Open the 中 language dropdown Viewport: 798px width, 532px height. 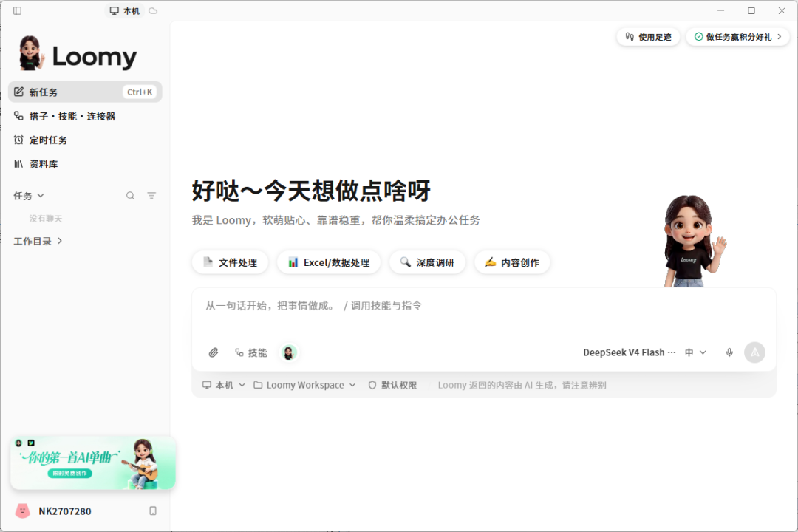click(696, 352)
